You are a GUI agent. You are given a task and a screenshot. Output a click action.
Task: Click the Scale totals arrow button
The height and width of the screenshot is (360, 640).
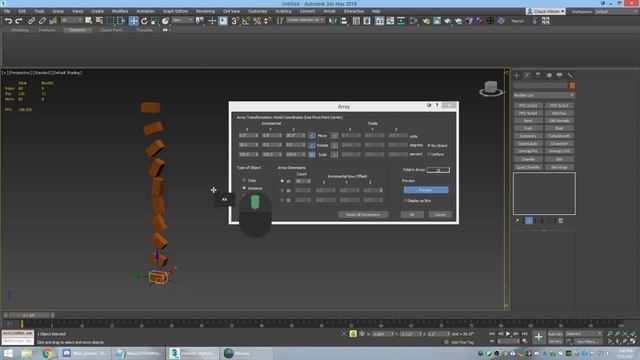pyautogui.click(x=334, y=154)
